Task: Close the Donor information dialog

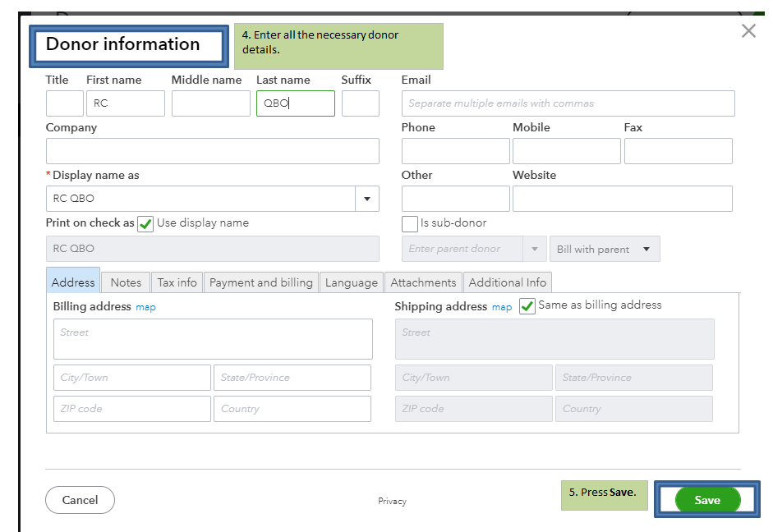Action: [748, 31]
